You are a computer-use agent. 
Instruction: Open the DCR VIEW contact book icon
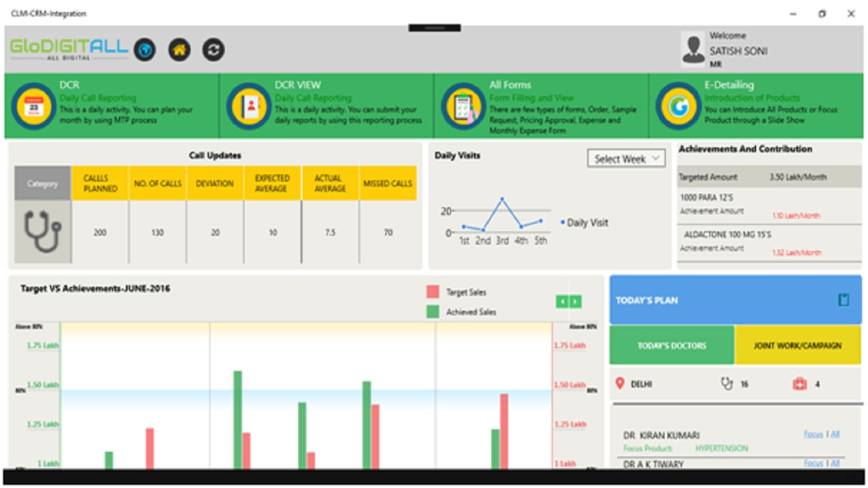248,106
